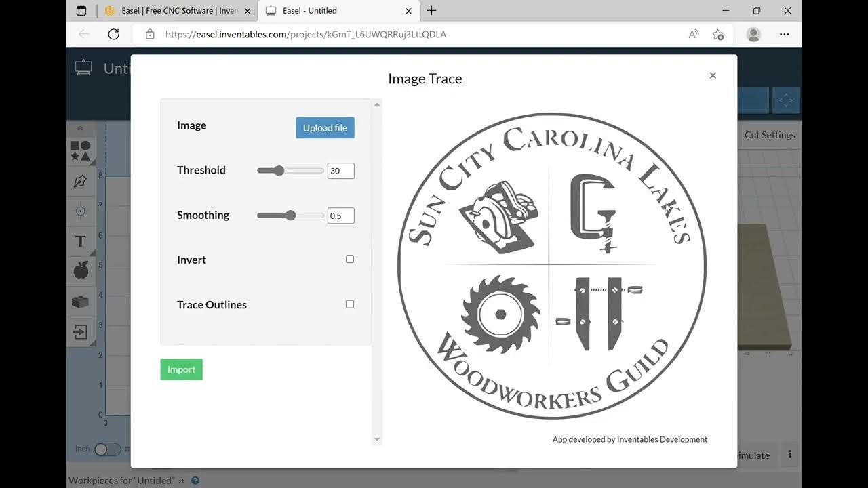
Task: Select the Pen tool in sidebar
Action: click(81, 181)
